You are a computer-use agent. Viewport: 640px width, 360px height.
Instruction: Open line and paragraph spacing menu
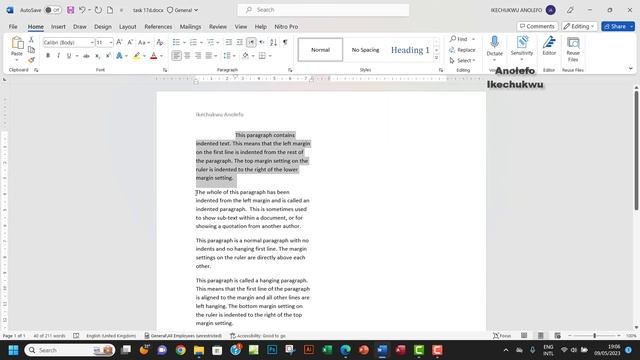pos(228,56)
